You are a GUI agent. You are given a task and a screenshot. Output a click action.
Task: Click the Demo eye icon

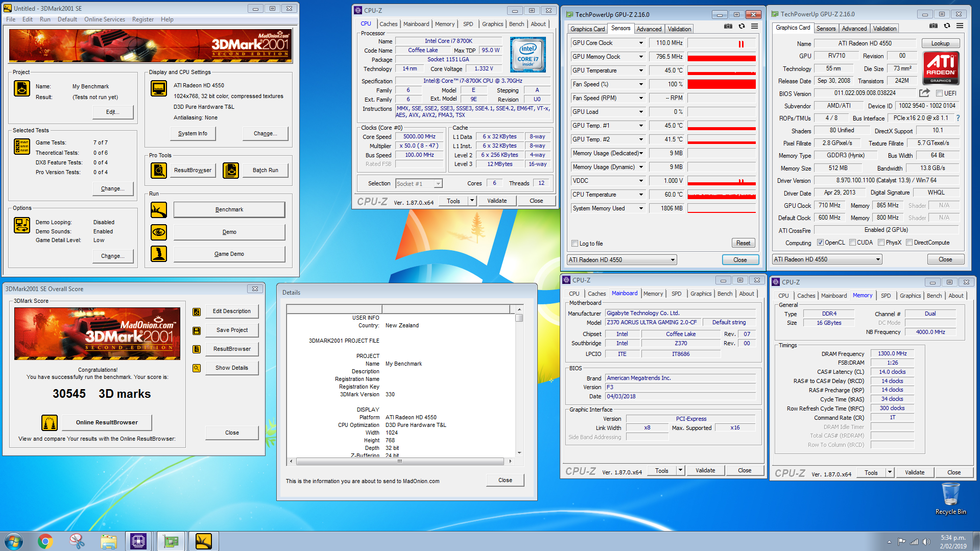tap(159, 232)
